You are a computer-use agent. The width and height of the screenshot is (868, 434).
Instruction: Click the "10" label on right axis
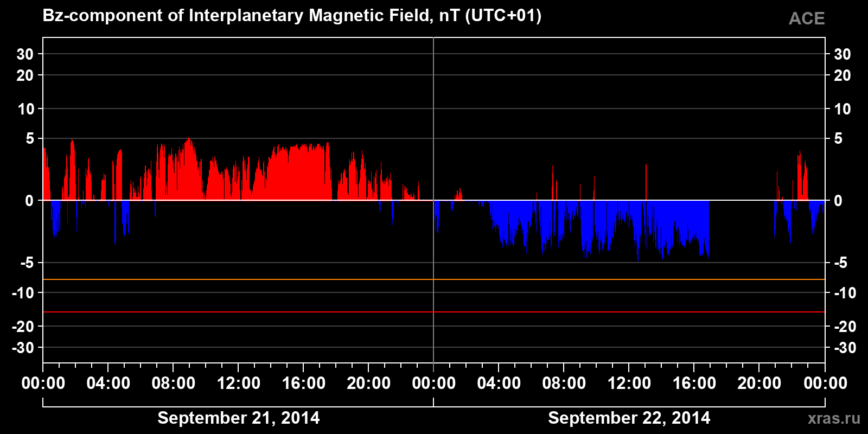click(x=842, y=109)
